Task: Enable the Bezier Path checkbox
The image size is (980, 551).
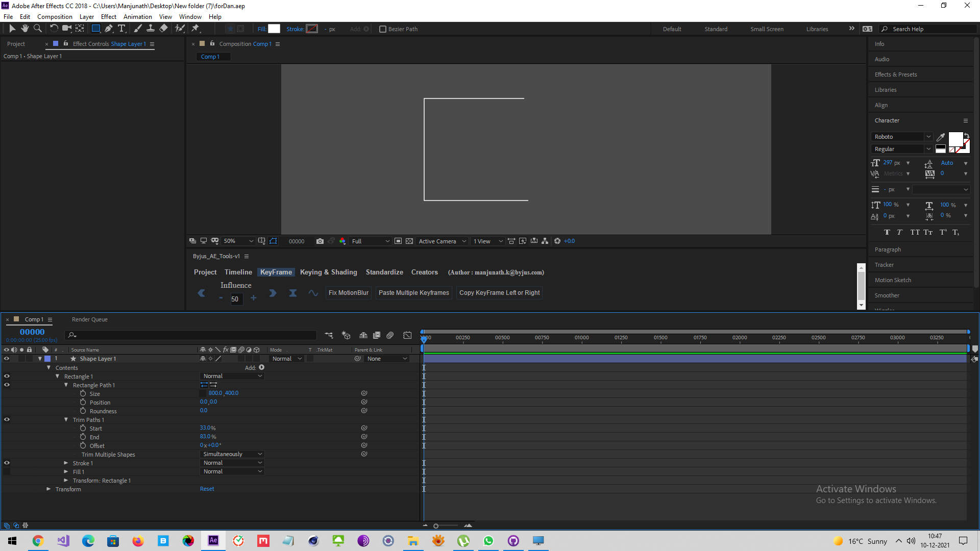Action: 383,29
